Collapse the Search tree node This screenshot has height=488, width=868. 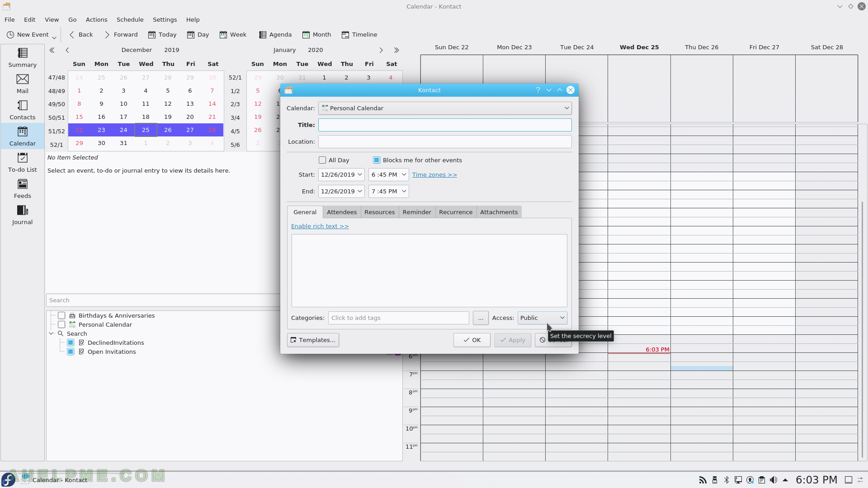click(51, 333)
